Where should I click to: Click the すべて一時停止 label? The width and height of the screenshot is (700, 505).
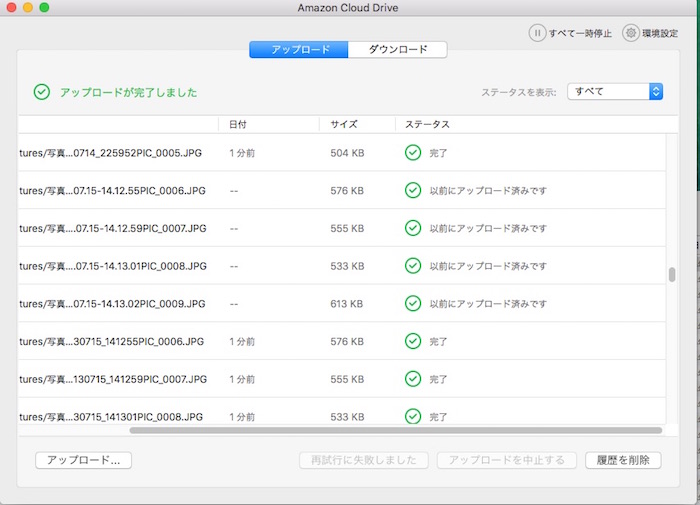coord(580,33)
